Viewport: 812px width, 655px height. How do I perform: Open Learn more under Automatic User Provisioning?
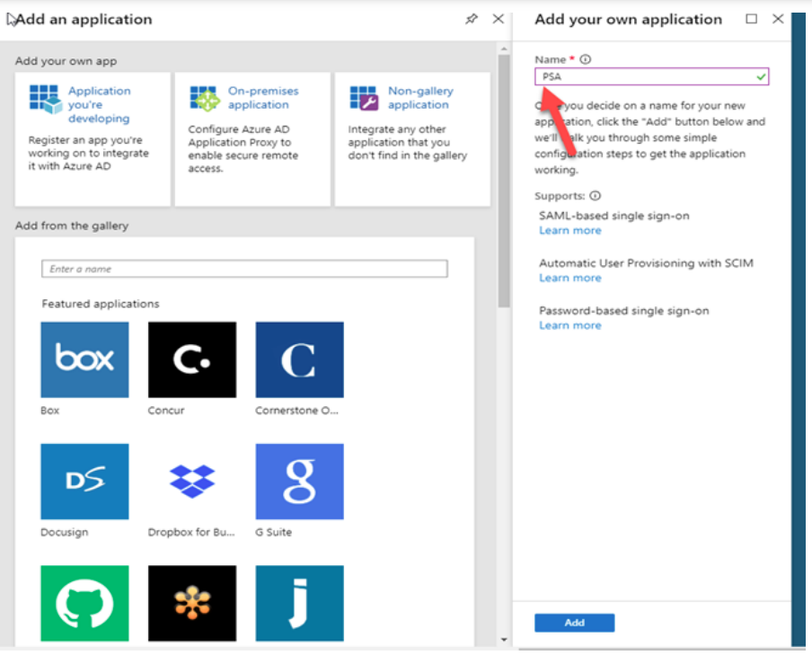(x=569, y=279)
